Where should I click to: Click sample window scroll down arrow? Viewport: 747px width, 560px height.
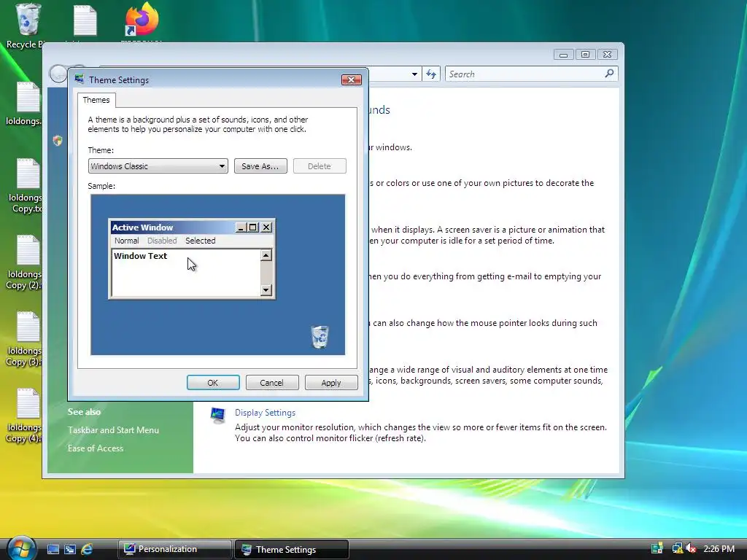click(x=266, y=289)
